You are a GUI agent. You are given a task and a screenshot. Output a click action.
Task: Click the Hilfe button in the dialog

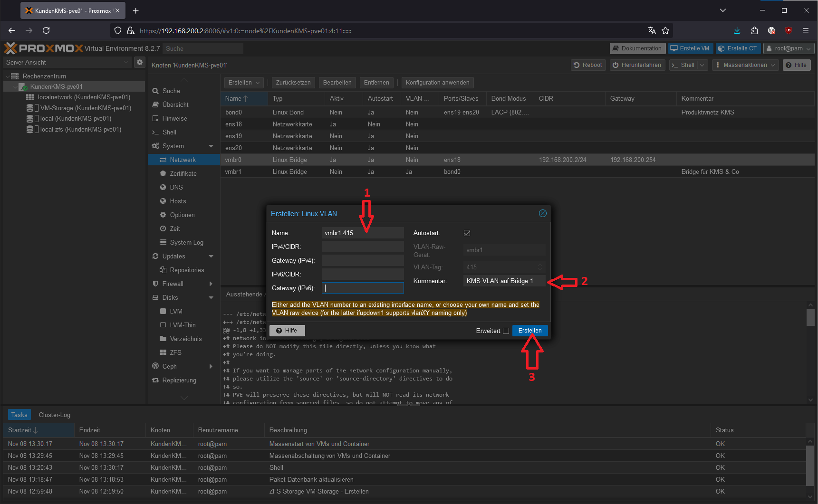point(287,331)
